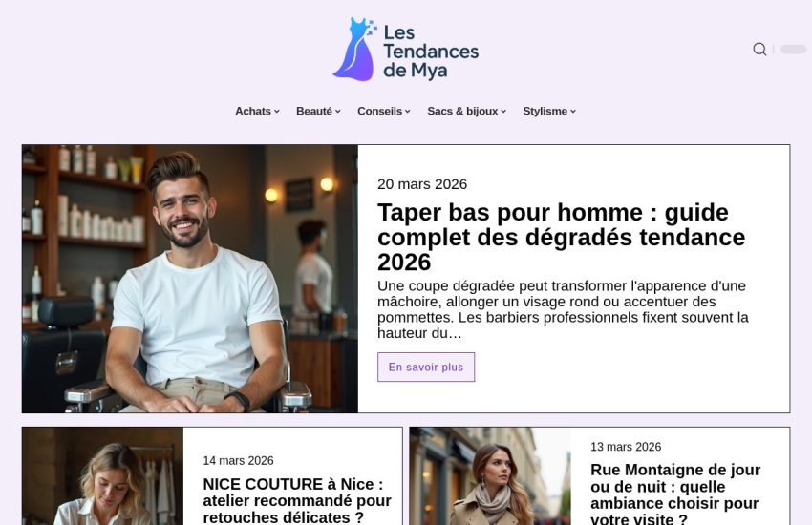Image resolution: width=812 pixels, height=525 pixels.
Task: Expand the Beauté dropdown chevron
Action: coord(338,112)
